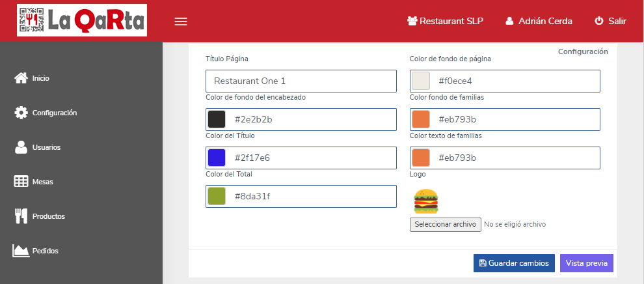This screenshot has width=644, height=284.
Task: Go to Mesas section
Action: coord(43,182)
